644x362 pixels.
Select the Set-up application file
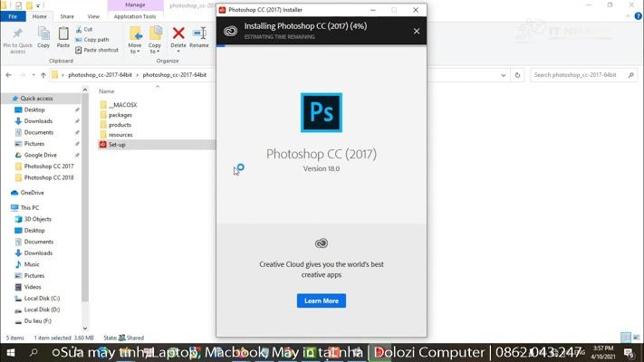(x=117, y=145)
